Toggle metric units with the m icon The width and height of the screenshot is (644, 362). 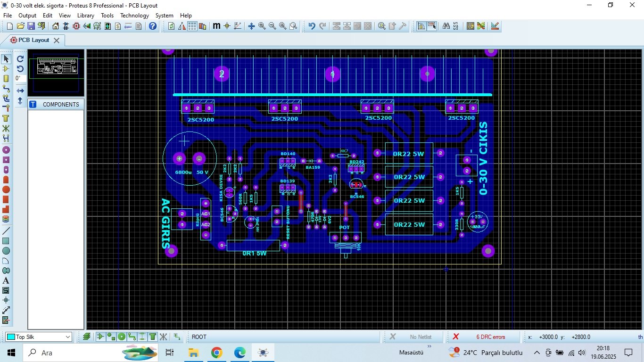216,26
